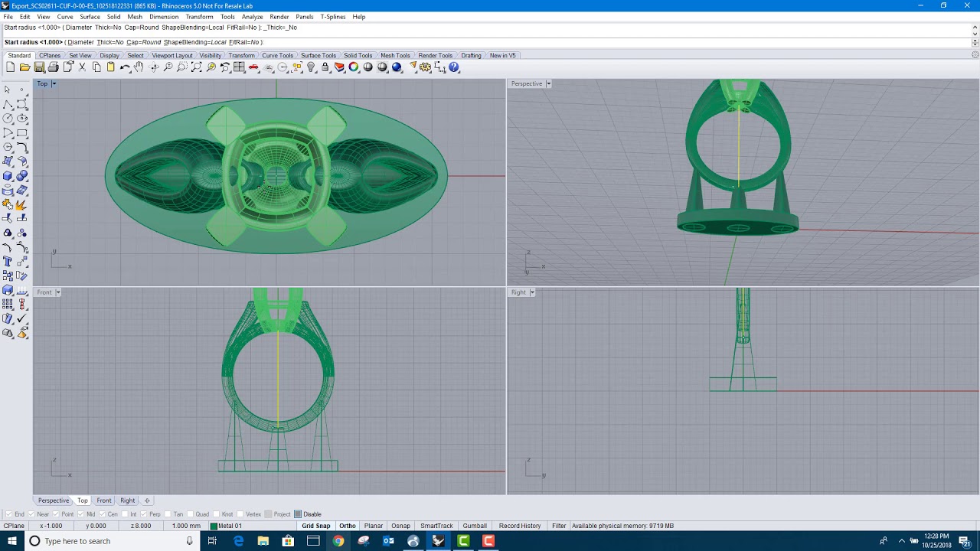
Task: Toggle the Near osnap checkbox
Action: point(31,514)
